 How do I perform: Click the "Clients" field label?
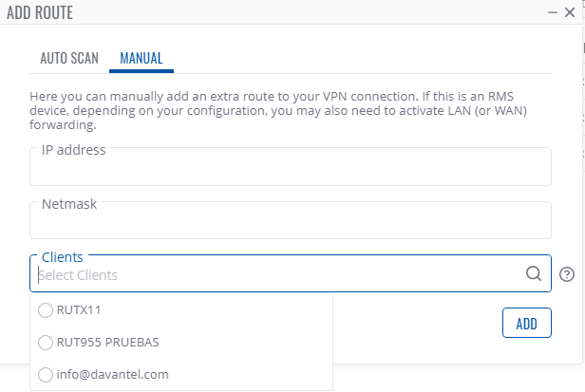(x=63, y=257)
